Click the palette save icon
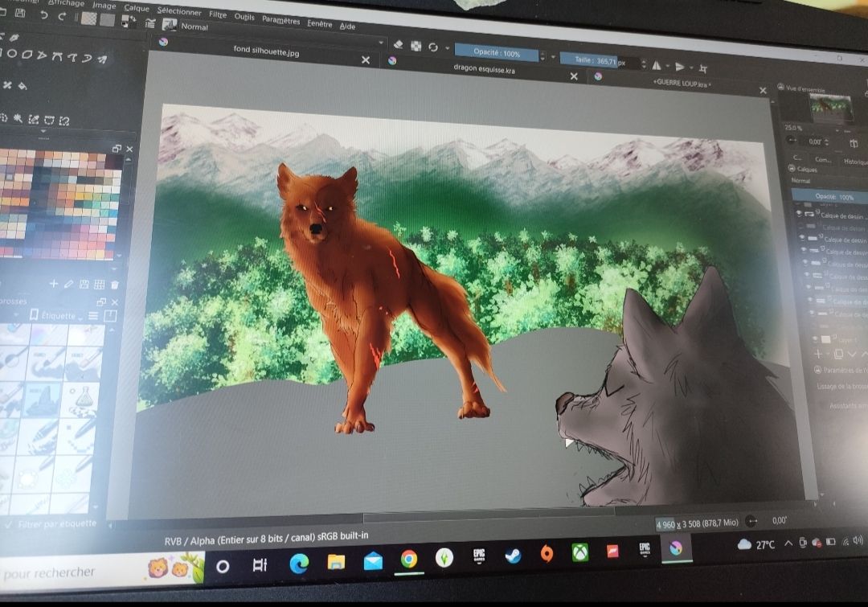 (84, 285)
